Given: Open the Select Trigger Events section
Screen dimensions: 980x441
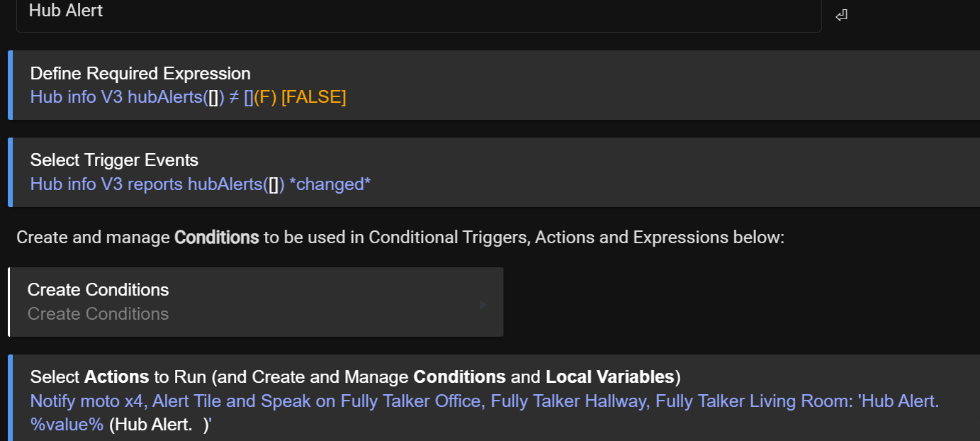Looking at the screenshot, I should tap(114, 160).
